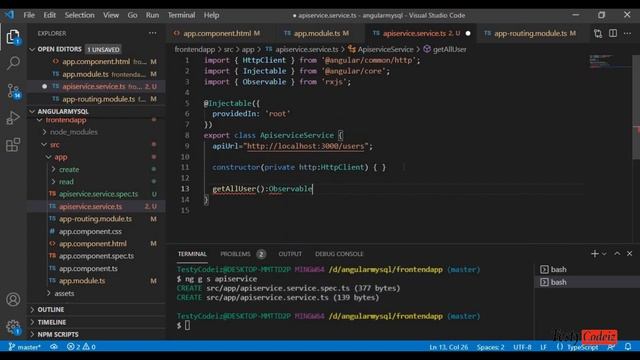Viewport: 640px width, 360px height.
Task: Click Synchronize Changes icon in status bar
Action: point(54,347)
